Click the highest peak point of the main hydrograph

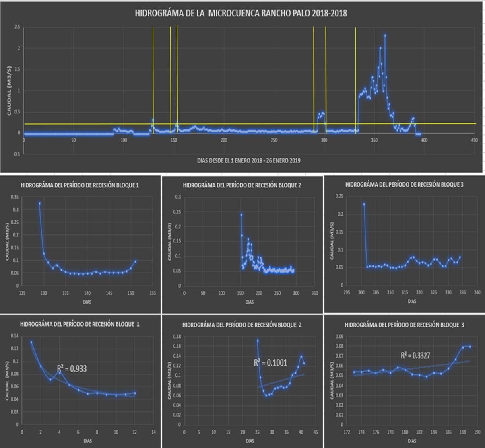[x=385, y=35]
